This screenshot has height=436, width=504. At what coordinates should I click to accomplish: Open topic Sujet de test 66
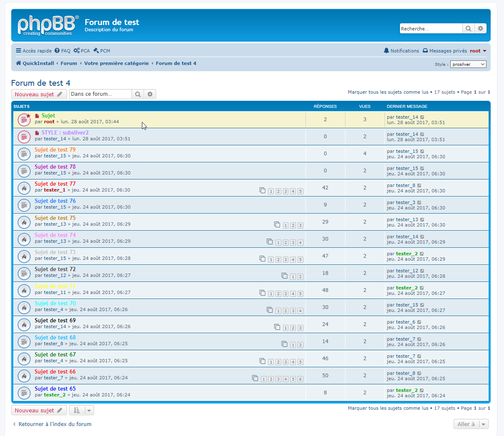pos(55,371)
